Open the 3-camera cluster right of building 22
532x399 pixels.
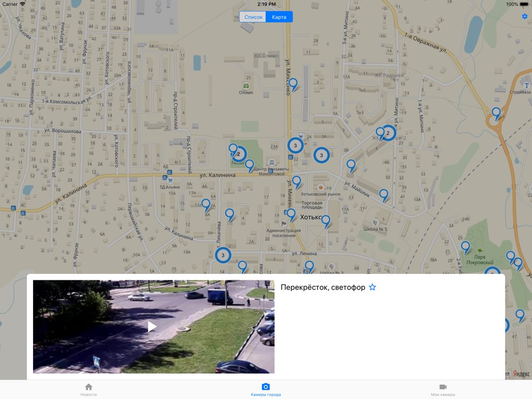(x=321, y=155)
